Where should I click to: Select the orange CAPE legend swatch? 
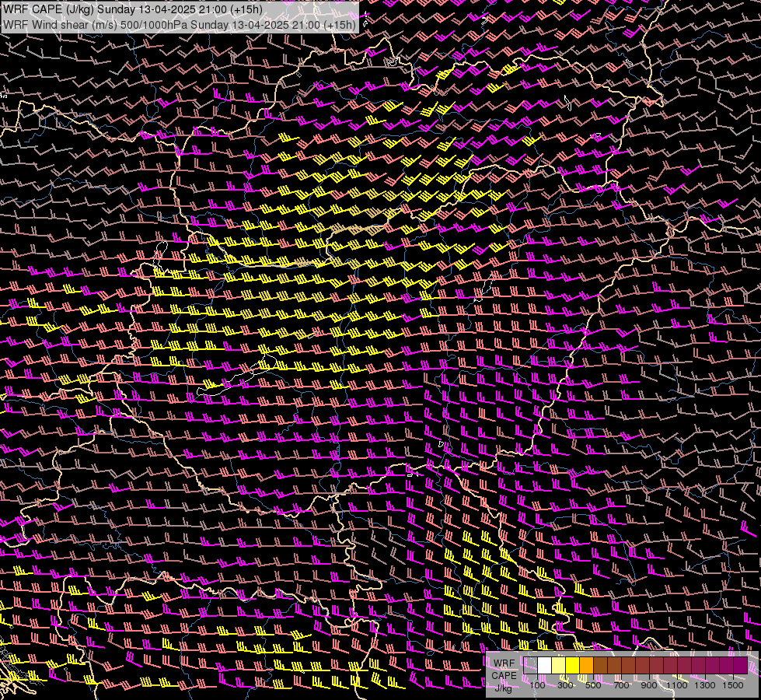(x=586, y=665)
